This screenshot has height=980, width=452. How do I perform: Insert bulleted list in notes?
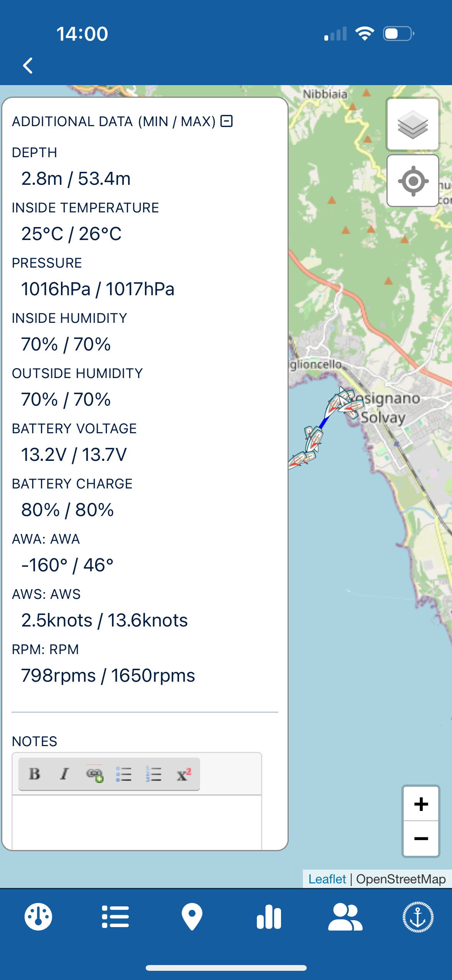click(124, 774)
